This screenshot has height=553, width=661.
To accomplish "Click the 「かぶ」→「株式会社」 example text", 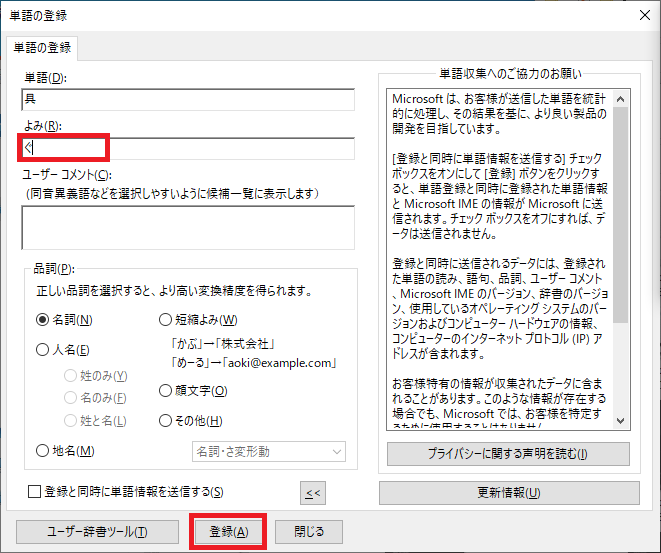I will tap(222, 344).
